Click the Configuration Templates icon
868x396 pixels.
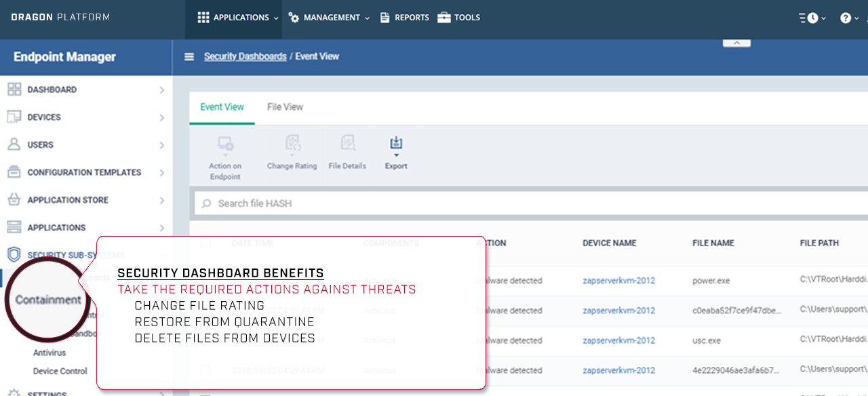pyautogui.click(x=14, y=172)
